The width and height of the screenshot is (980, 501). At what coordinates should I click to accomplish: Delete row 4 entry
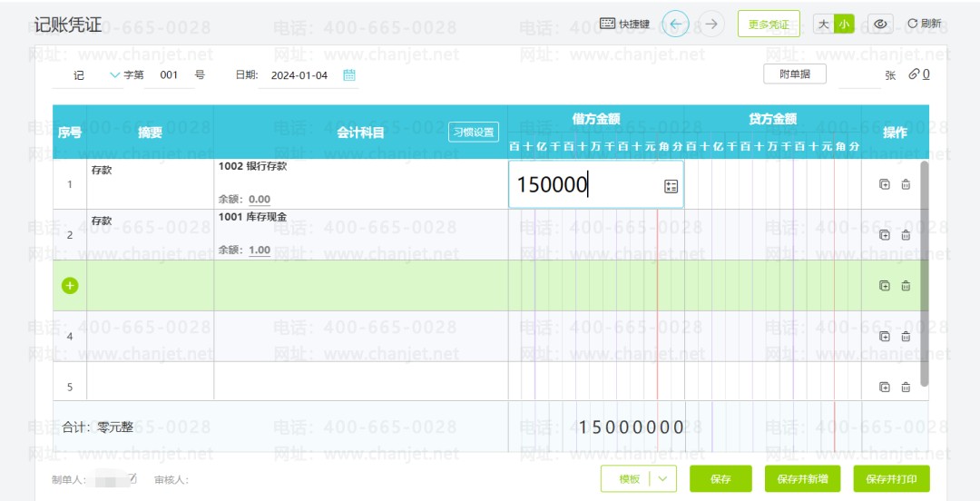(x=906, y=337)
